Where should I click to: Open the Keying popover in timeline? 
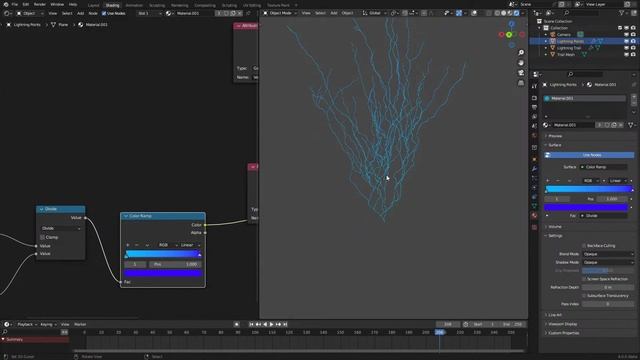click(x=48, y=324)
